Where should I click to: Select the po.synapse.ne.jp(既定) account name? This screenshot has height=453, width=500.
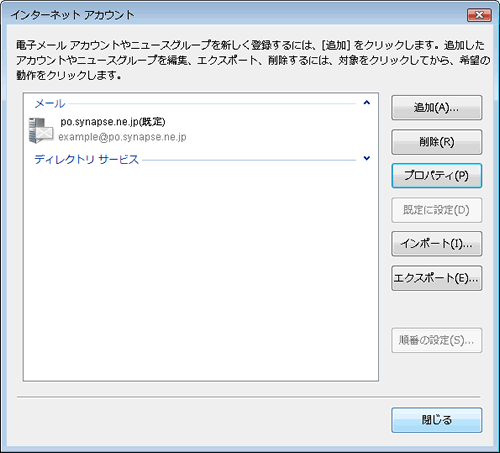[x=113, y=122]
